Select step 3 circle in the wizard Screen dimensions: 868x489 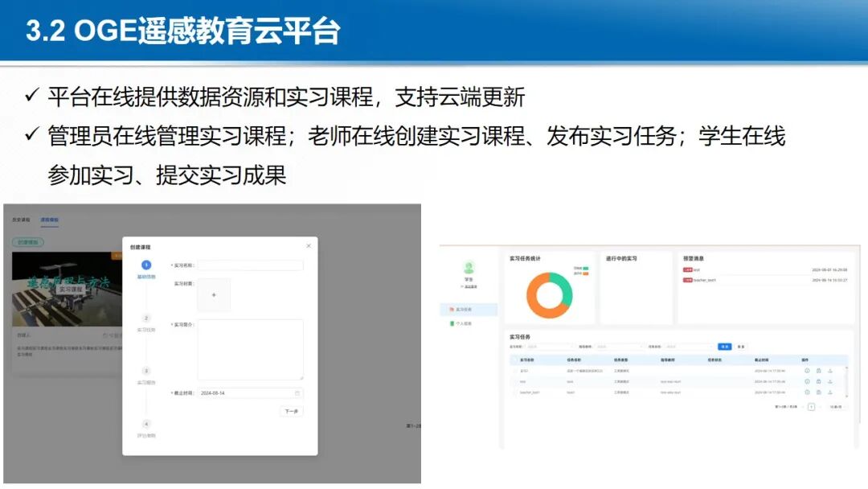click(x=146, y=371)
